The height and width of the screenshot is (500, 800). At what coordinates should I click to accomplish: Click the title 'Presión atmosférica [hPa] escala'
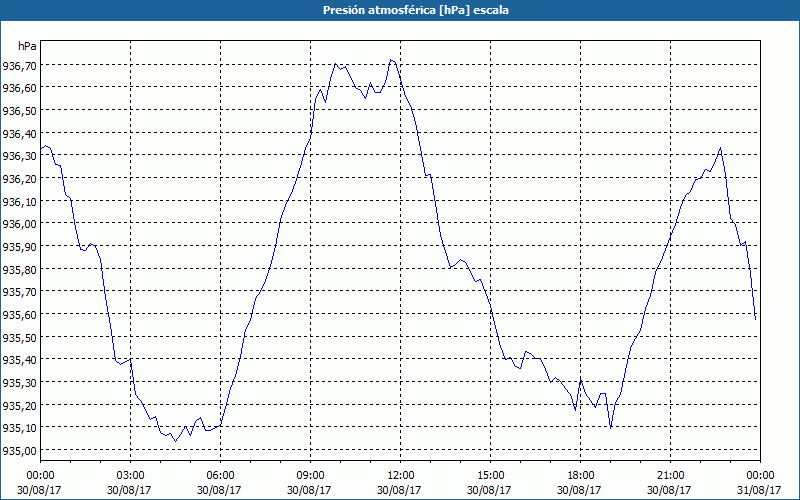(416, 10)
